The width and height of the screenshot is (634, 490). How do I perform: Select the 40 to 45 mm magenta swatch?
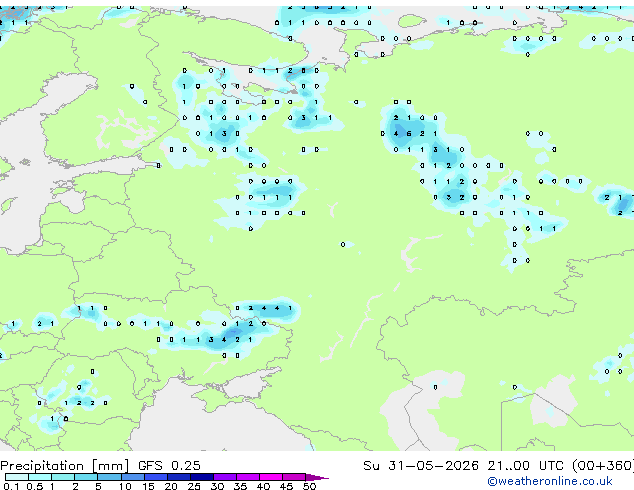click(x=271, y=477)
